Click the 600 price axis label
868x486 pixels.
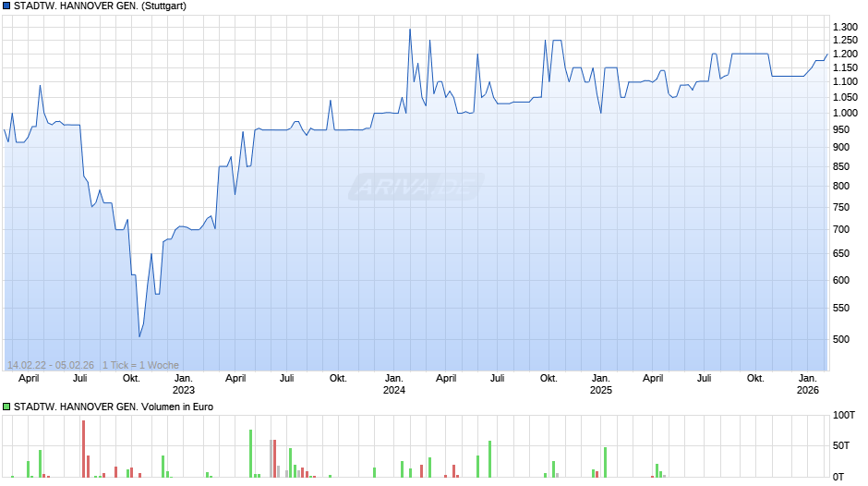tap(841, 280)
